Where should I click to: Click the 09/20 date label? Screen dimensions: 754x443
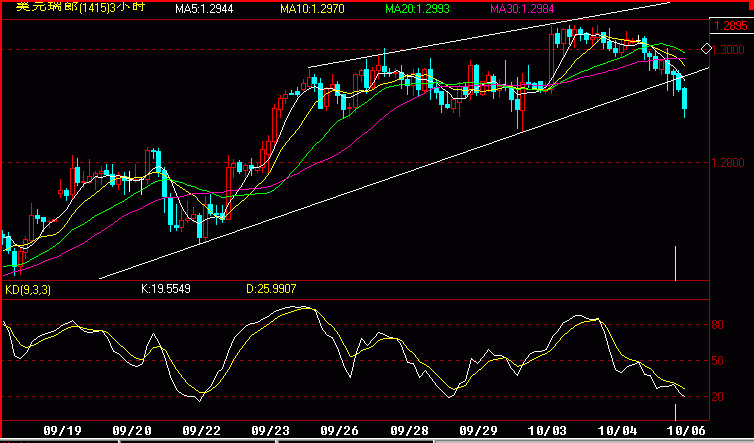[131, 430]
